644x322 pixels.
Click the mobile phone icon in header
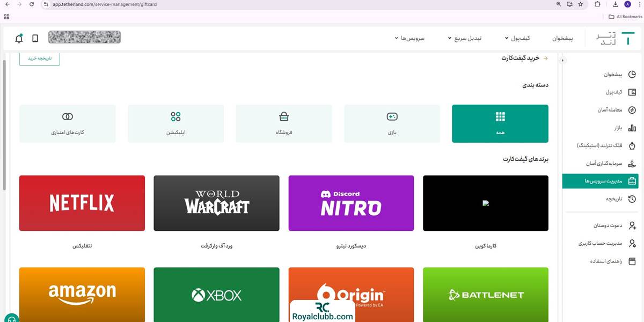click(35, 39)
